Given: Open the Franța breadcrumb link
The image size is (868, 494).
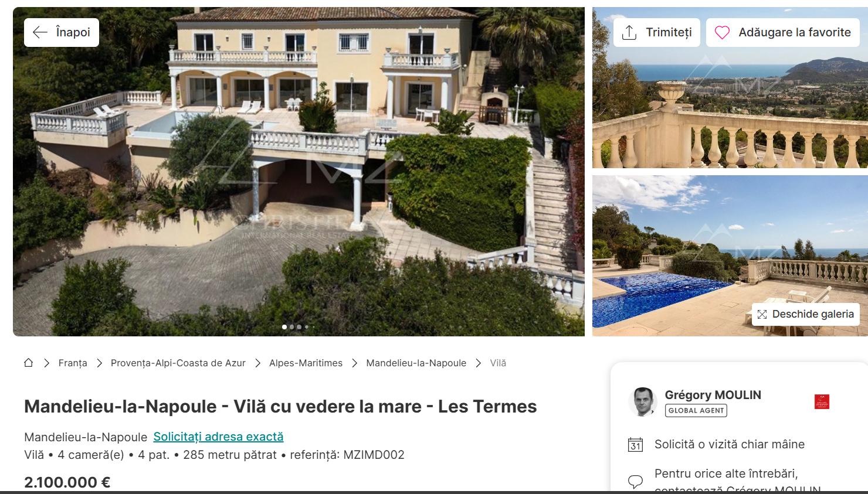Looking at the screenshot, I should pos(73,363).
